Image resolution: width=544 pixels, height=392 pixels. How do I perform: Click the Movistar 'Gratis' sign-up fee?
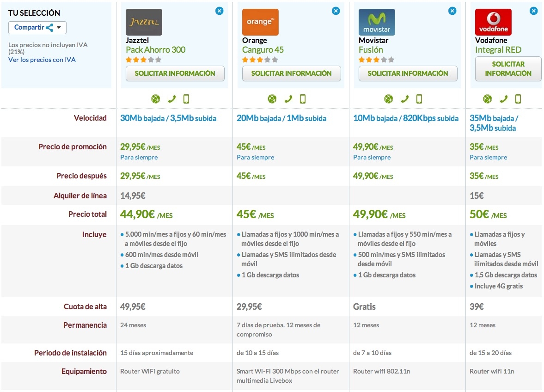[x=364, y=306]
